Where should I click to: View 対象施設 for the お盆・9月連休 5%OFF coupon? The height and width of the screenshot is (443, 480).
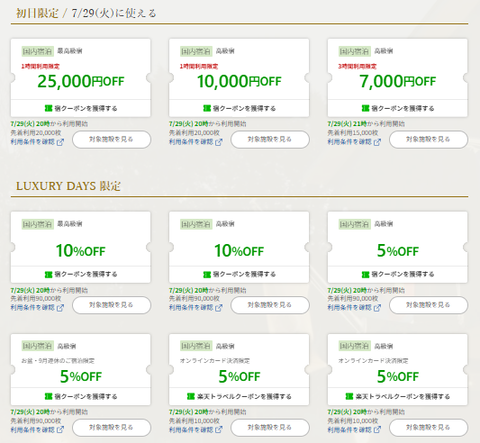click(x=111, y=427)
